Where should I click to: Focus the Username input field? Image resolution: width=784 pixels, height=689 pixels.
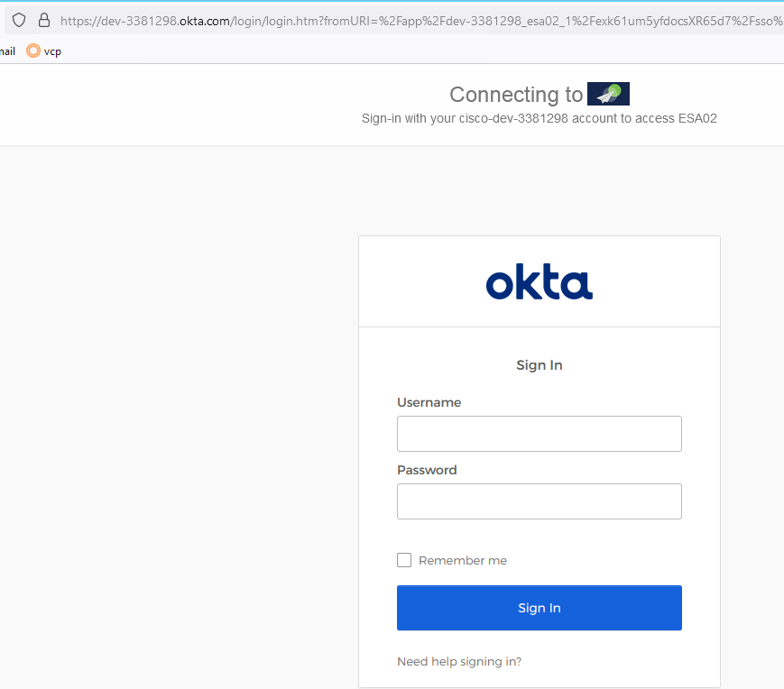click(539, 434)
